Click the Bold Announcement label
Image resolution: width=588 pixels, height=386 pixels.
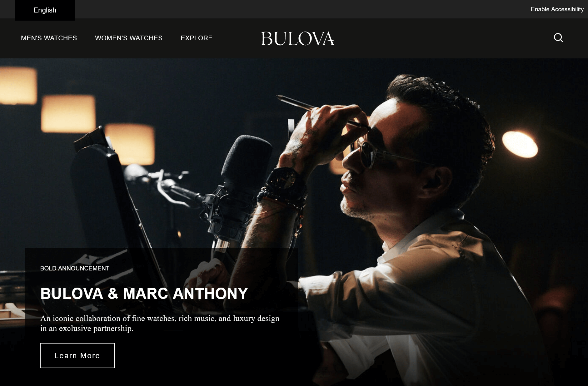pyautogui.click(x=75, y=268)
